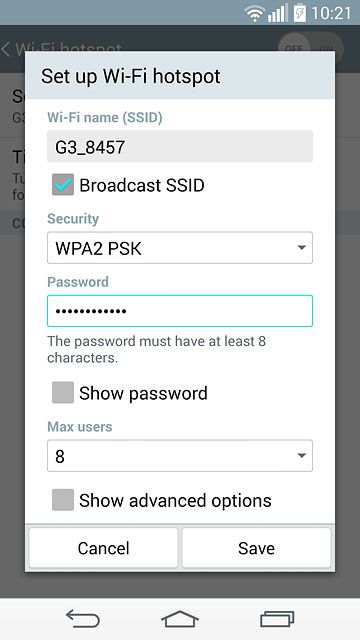This screenshot has width=360, height=640.
Task: Tap the battery charging status icon
Action: click(x=300, y=13)
